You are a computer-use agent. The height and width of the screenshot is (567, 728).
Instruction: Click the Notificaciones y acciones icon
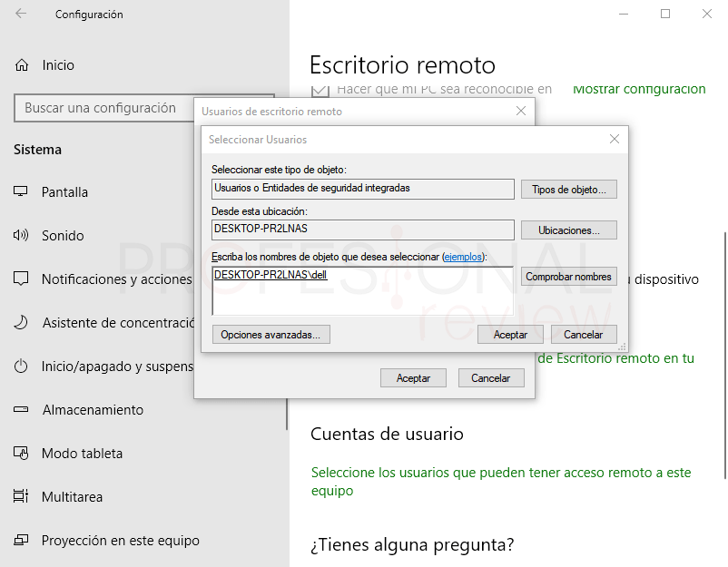tap(20, 279)
